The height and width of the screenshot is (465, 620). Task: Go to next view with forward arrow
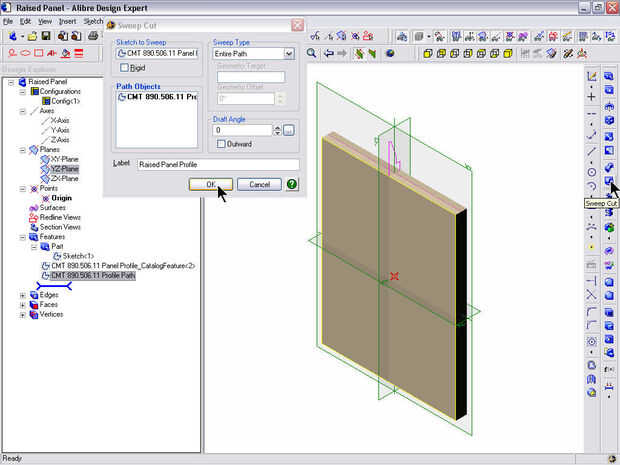(342, 53)
